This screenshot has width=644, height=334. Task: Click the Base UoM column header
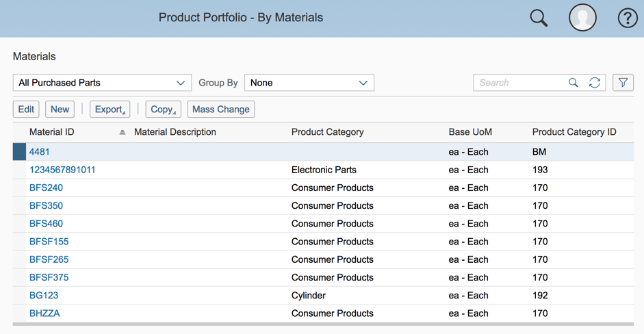point(470,132)
